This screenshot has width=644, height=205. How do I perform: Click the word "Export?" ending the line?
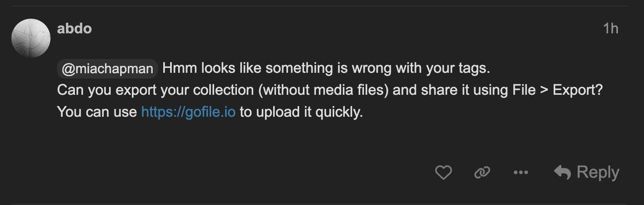tap(577, 90)
